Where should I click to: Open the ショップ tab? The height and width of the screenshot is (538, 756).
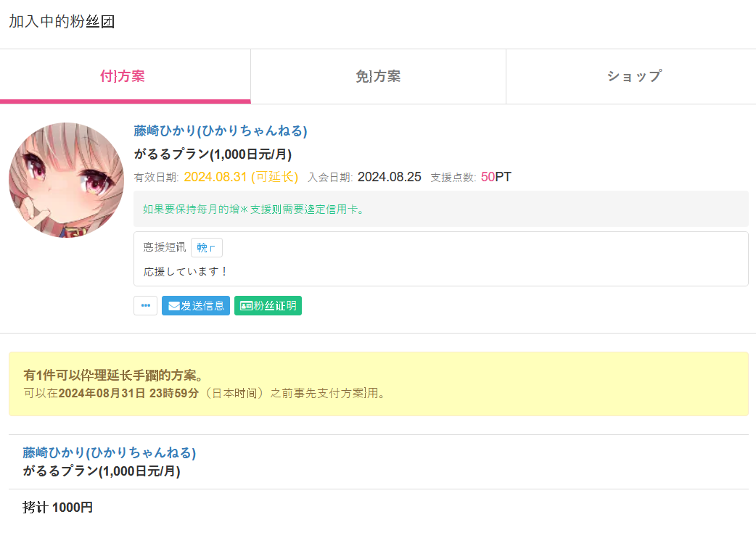(x=633, y=77)
